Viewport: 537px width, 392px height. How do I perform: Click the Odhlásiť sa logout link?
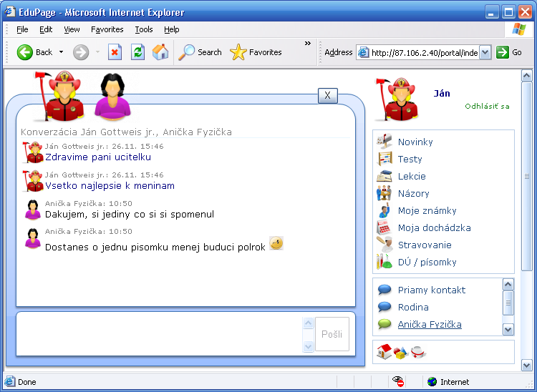pos(487,107)
